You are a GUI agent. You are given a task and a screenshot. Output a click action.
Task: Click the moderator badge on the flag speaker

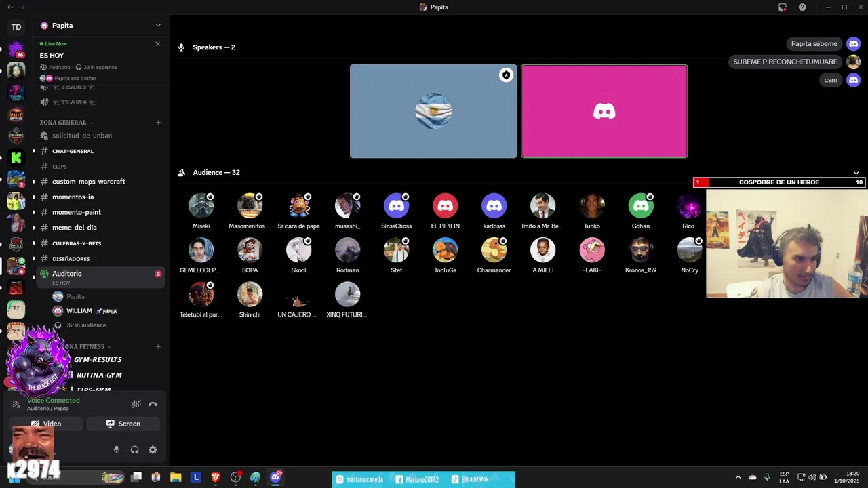tap(506, 75)
